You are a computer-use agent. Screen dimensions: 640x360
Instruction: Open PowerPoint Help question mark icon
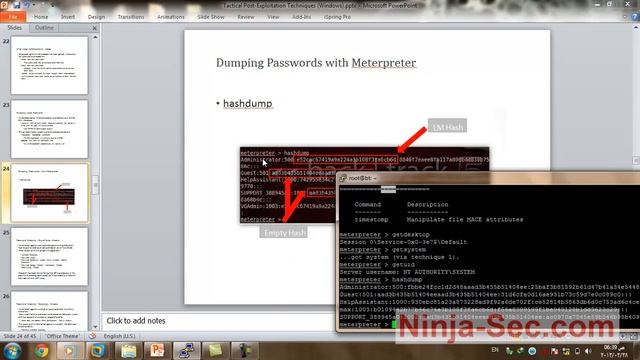[x=635, y=17]
